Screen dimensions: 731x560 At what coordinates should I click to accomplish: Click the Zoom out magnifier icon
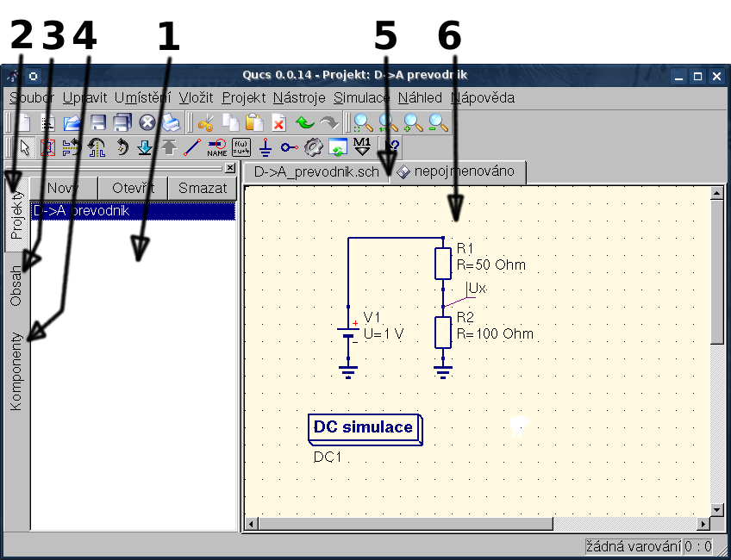(x=439, y=122)
